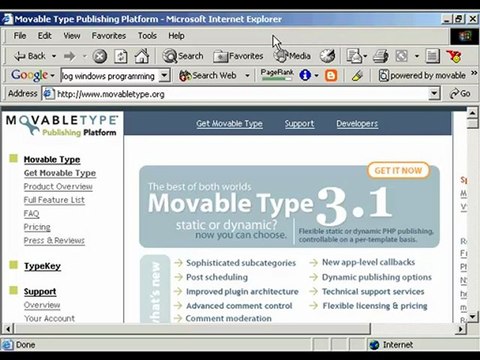Open the Address bar dropdown arrow
This screenshot has width=480, height=360.
tap(434, 94)
